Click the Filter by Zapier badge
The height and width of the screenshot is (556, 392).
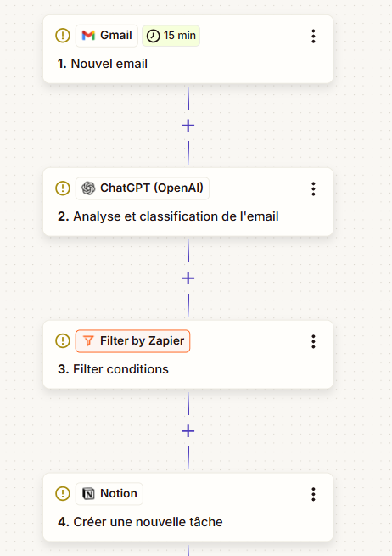click(133, 341)
